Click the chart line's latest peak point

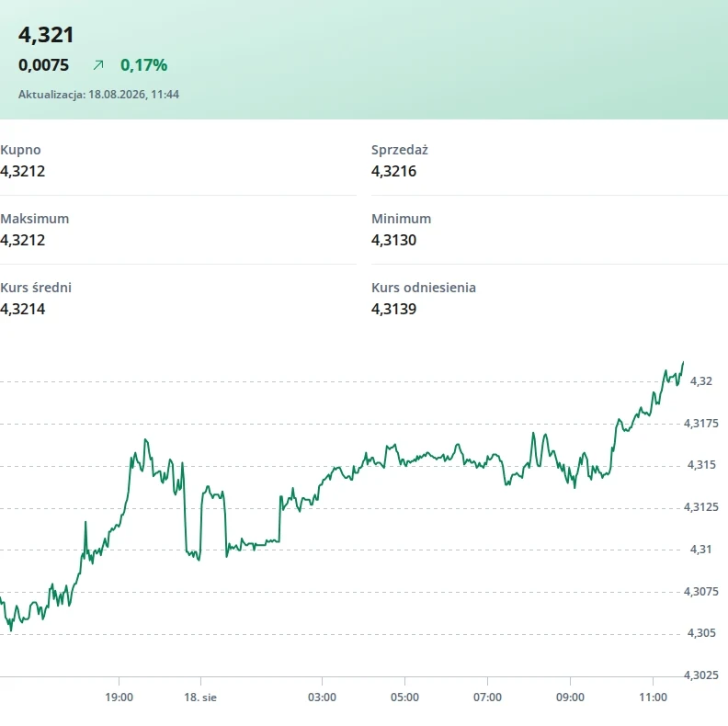[683, 362]
